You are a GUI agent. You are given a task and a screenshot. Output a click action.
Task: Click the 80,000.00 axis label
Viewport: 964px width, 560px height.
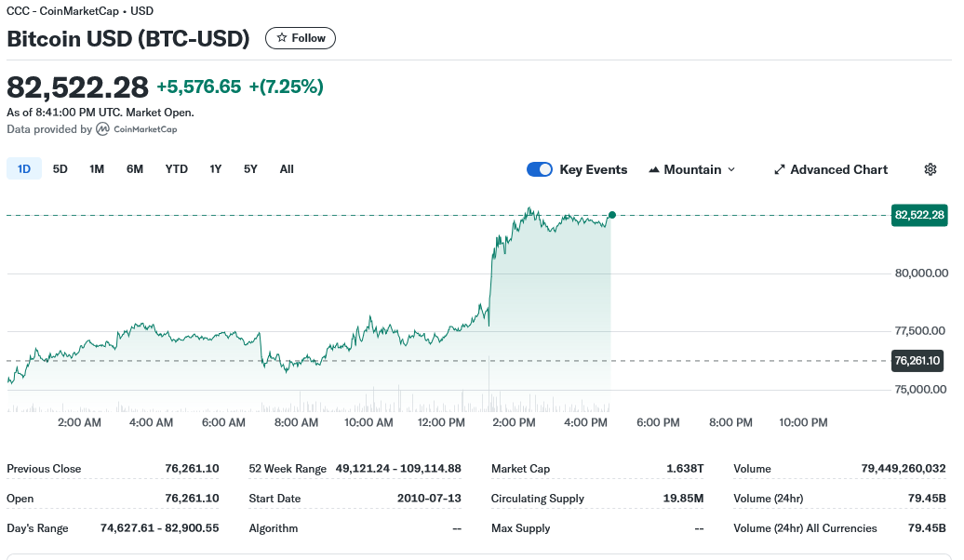click(x=921, y=273)
